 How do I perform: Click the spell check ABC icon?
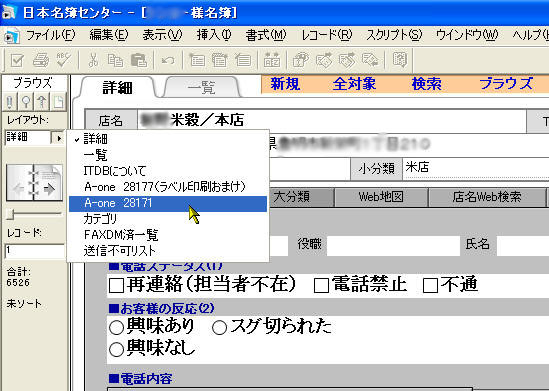click(x=64, y=60)
